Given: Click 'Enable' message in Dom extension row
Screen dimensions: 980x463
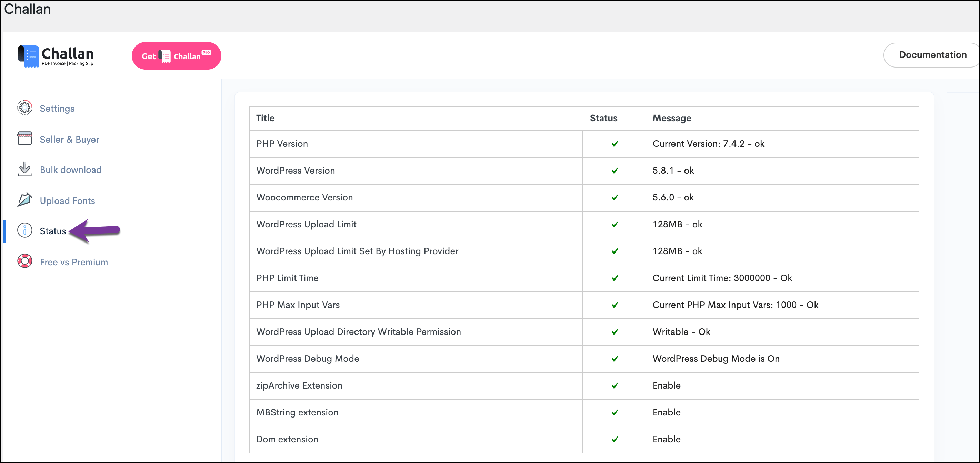Looking at the screenshot, I should [x=667, y=439].
